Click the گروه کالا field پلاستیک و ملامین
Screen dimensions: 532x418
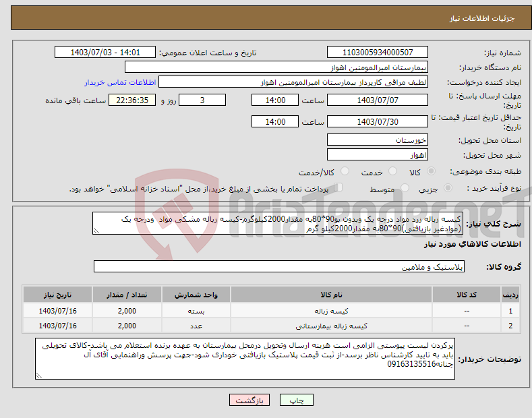point(279,267)
